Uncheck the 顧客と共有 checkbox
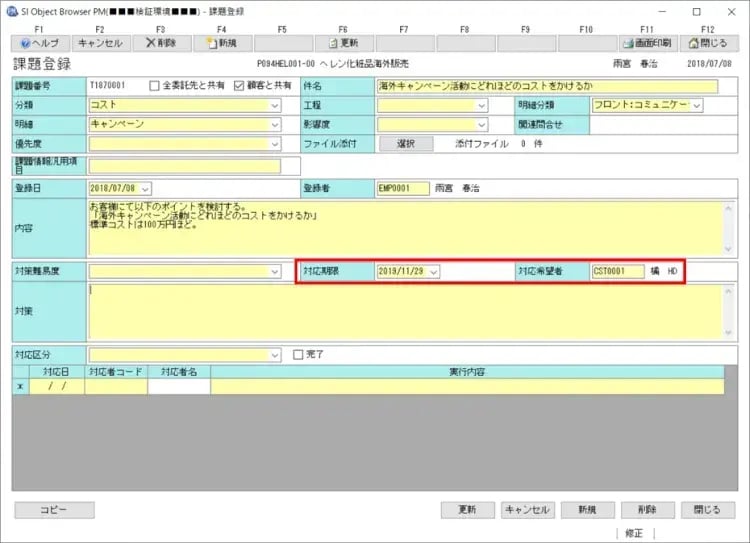The width and height of the screenshot is (750, 543). (237, 86)
